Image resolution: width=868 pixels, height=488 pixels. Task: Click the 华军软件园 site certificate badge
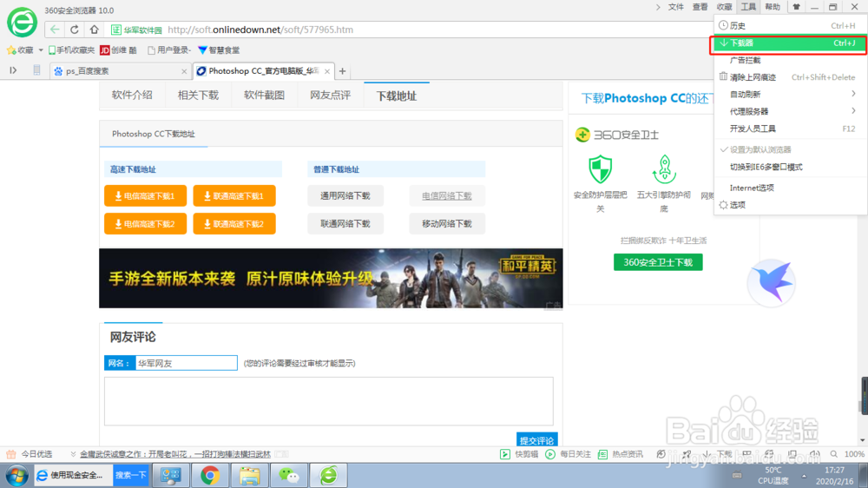(x=136, y=30)
